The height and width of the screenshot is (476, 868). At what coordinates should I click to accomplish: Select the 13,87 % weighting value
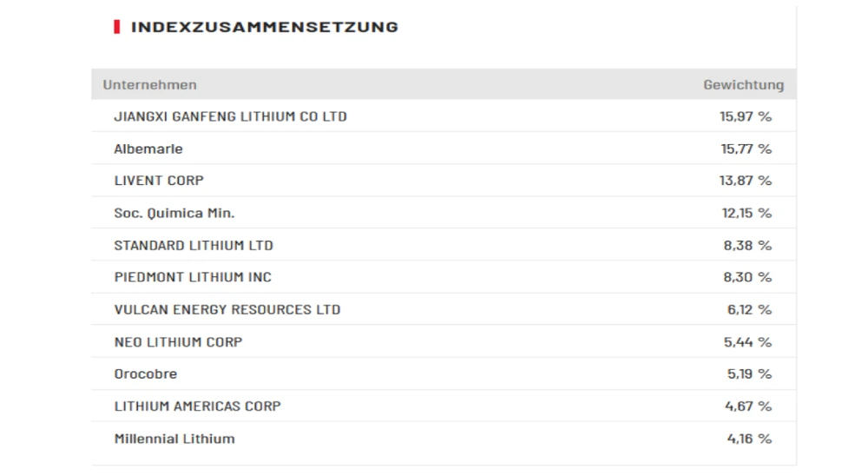pyautogui.click(x=745, y=181)
